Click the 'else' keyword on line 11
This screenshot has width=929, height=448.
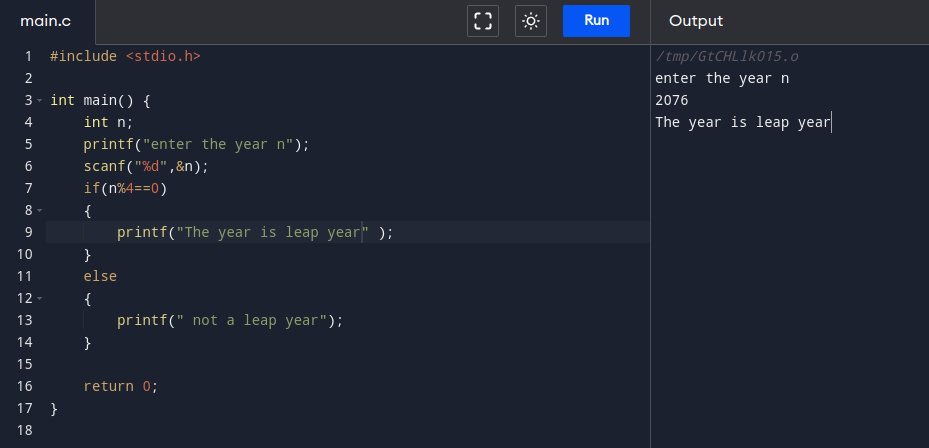point(100,276)
